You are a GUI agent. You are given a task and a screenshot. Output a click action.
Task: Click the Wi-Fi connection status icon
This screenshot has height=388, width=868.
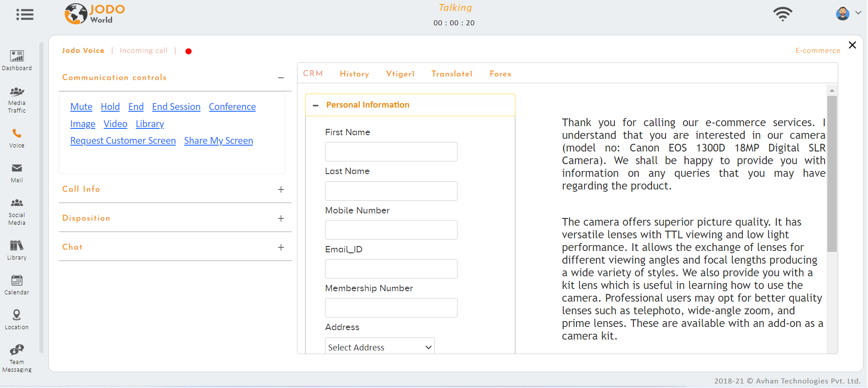tap(783, 14)
